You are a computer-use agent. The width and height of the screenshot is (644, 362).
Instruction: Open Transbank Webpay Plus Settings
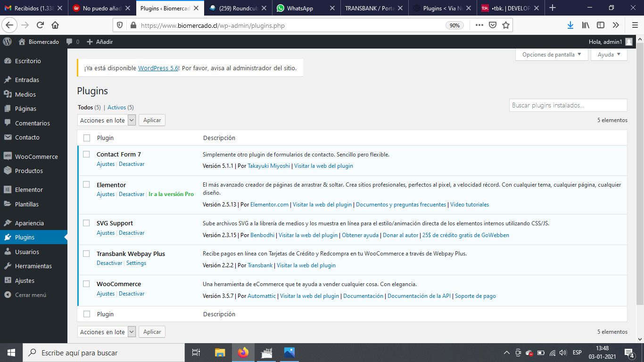pyautogui.click(x=136, y=263)
